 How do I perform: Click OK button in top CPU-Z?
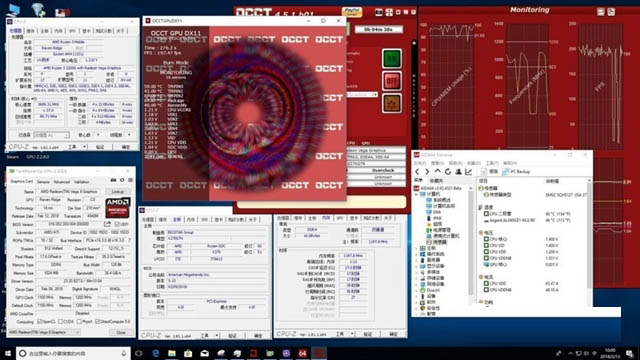pyautogui.click(x=125, y=147)
